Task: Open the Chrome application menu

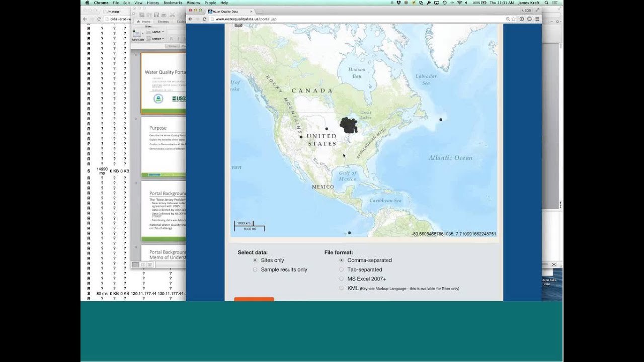Action: (x=101, y=3)
